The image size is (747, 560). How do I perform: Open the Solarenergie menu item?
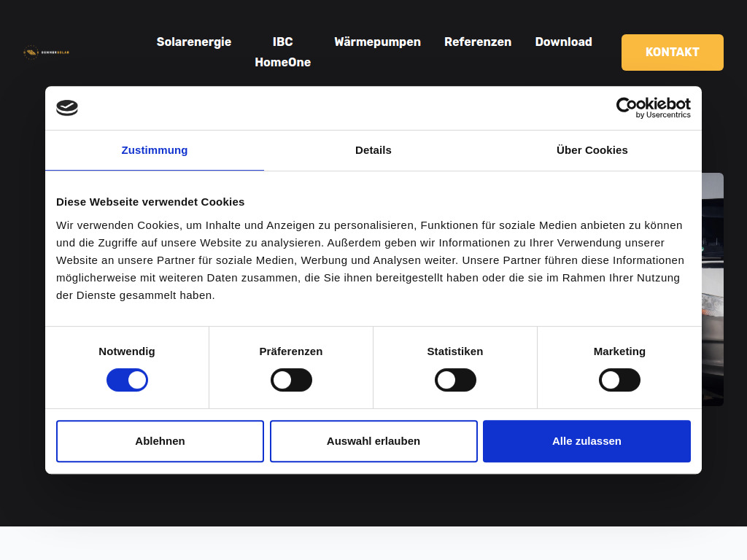click(x=193, y=42)
